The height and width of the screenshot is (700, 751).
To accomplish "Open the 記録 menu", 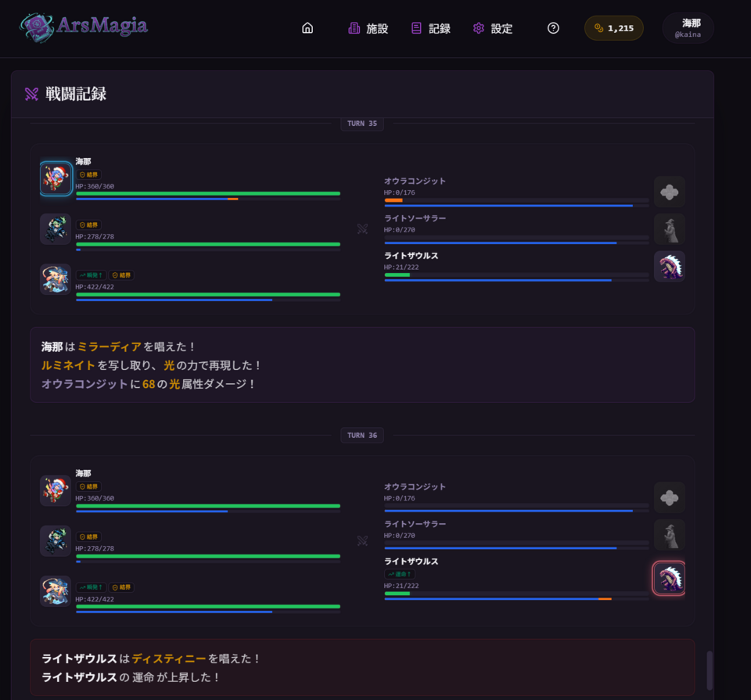I will pyautogui.click(x=430, y=28).
